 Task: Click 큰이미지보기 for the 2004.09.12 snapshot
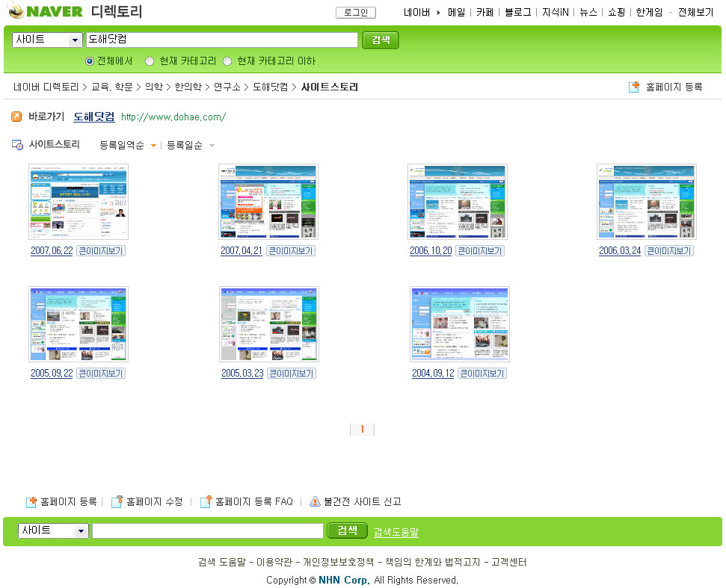[482, 374]
